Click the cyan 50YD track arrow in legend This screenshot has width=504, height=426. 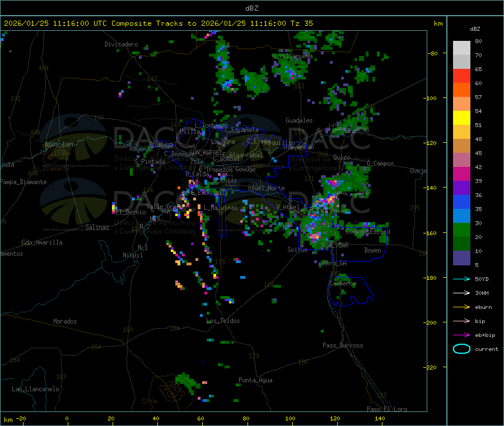tap(461, 279)
